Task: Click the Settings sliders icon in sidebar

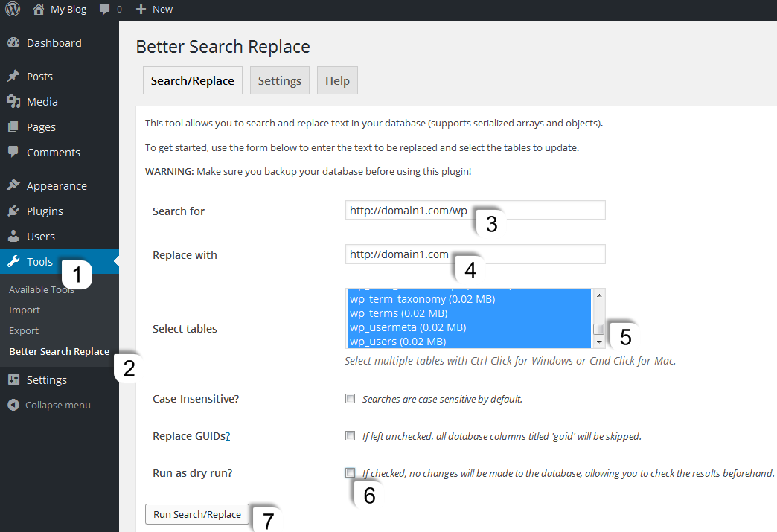Action: pyautogui.click(x=13, y=380)
